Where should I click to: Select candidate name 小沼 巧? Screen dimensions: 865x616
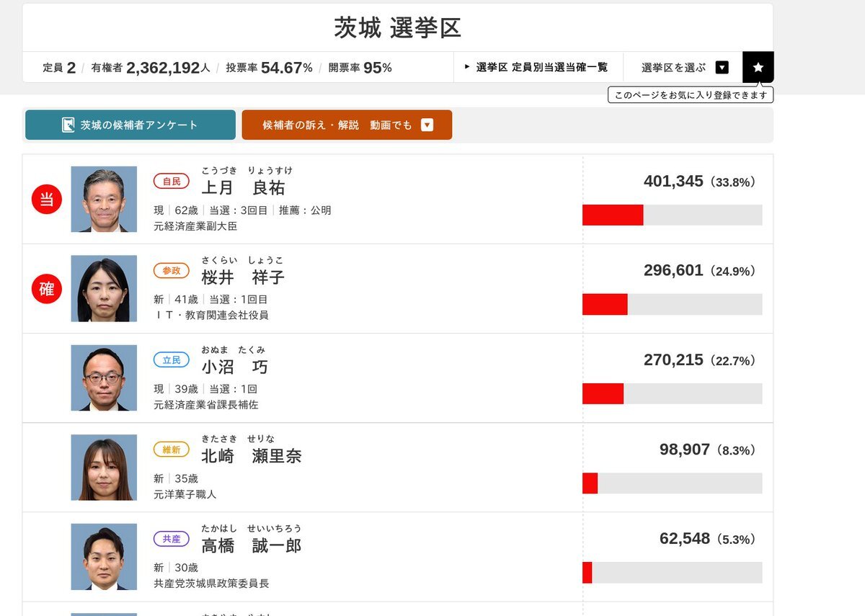pos(234,367)
